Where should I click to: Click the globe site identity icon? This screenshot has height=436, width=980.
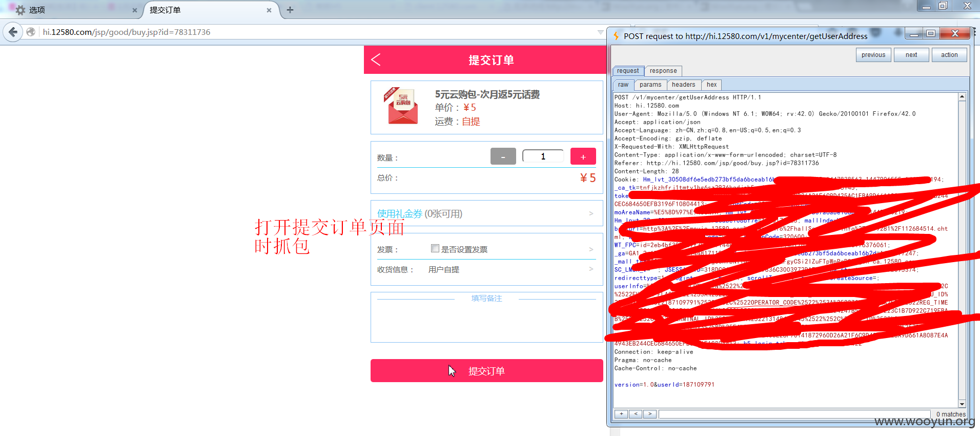[31, 32]
